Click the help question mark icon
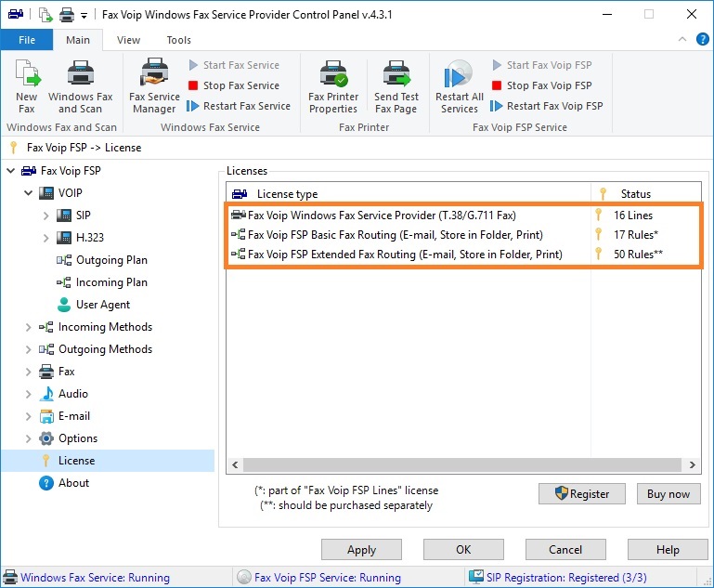This screenshot has height=588, width=714. 702,40
